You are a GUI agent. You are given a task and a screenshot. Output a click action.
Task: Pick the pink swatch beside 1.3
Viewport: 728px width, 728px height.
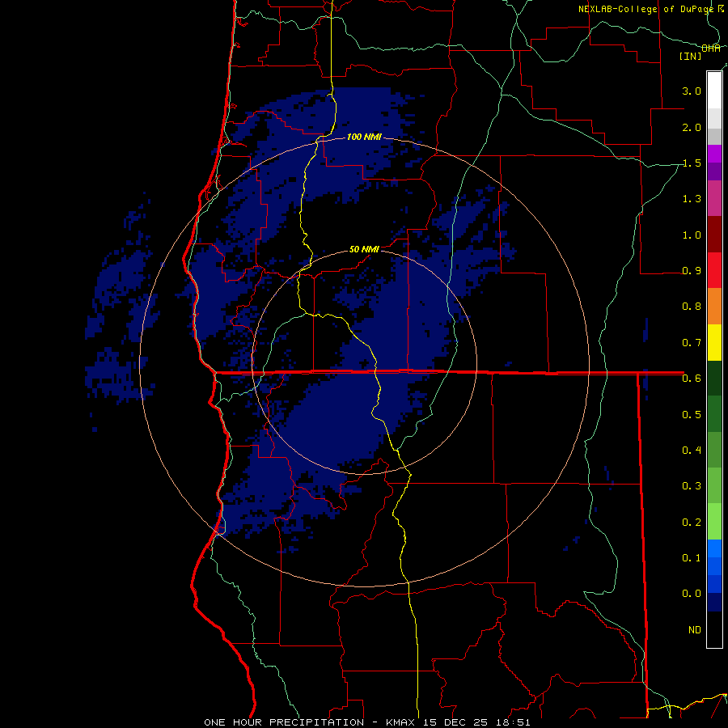pyautogui.click(x=714, y=199)
